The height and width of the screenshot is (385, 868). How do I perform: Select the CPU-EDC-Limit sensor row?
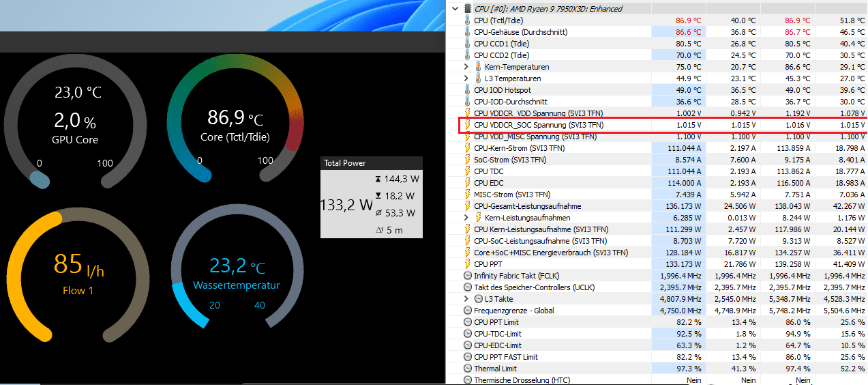tap(657, 345)
